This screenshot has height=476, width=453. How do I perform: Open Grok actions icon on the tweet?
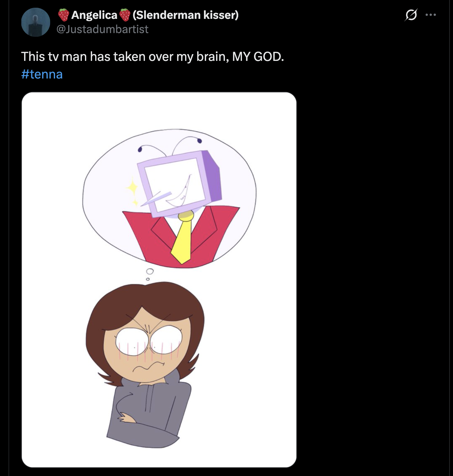411,15
